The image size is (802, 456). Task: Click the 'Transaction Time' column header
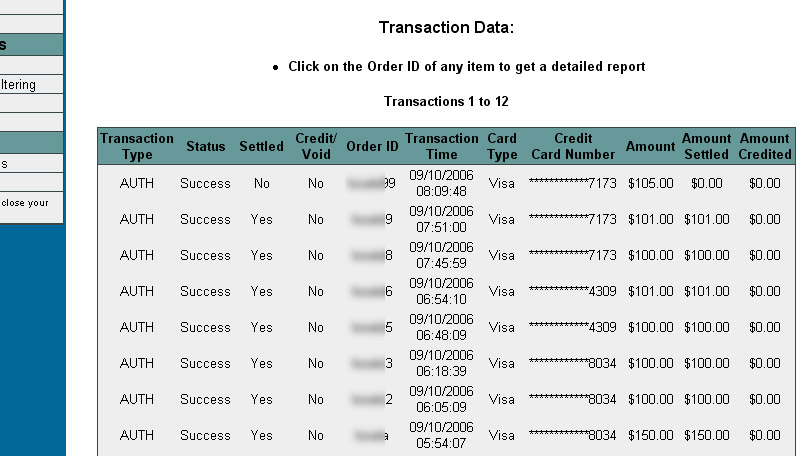point(441,146)
